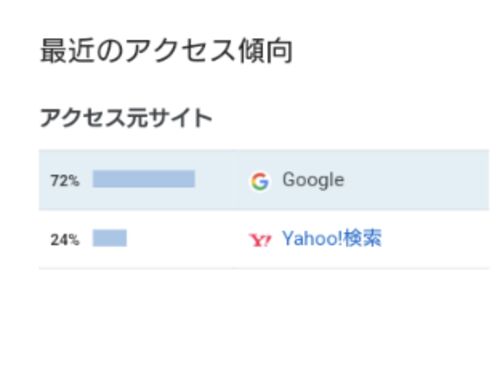Open the Yahoo!検索 link
This screenshot has height=367, width=500.
pos(332,239)
